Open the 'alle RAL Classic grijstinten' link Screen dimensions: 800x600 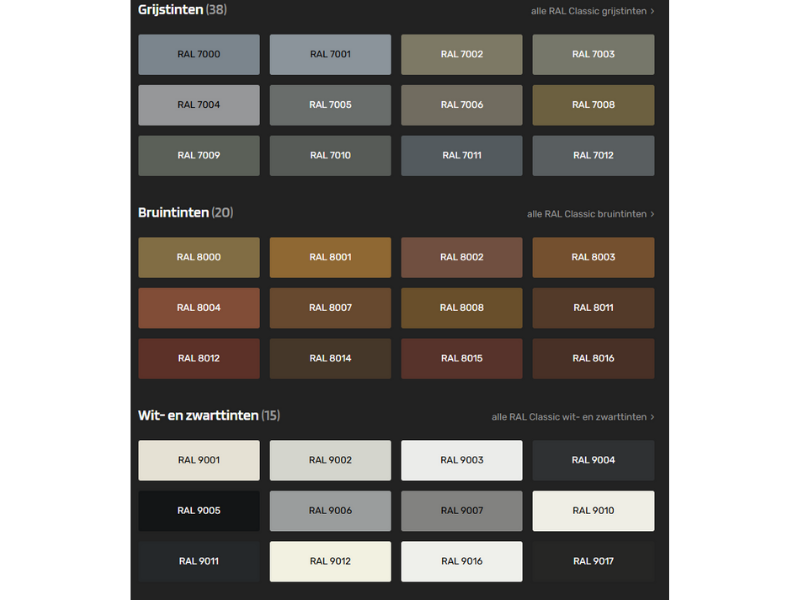592,11
